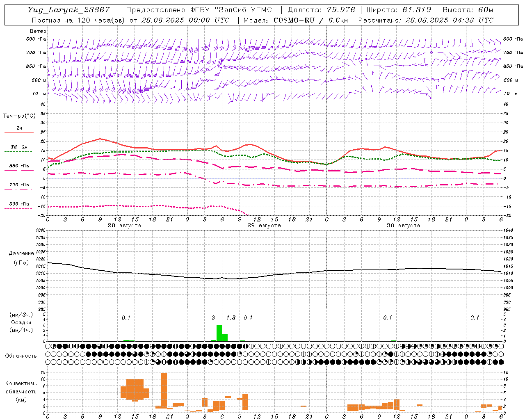Image resolution: width=525 pixels, height=420 pixels.
Task: Click the tallest orange convective cloud bar
Action: pos(164,390)
